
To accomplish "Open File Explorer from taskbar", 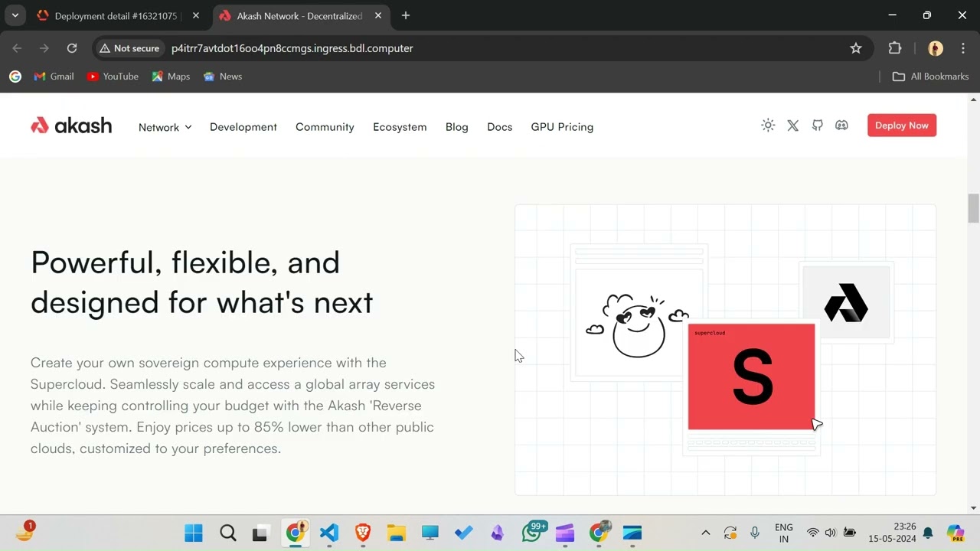I will [396, 533].
